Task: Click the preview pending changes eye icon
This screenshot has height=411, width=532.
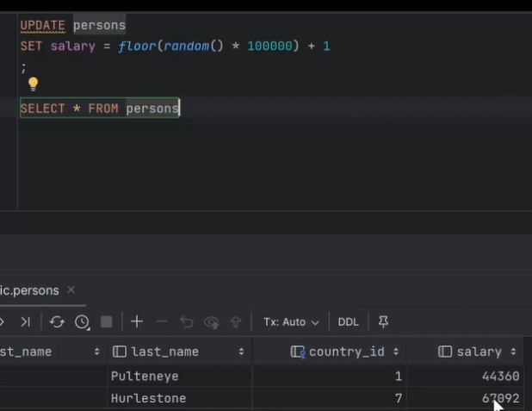Action: point(211,321)
